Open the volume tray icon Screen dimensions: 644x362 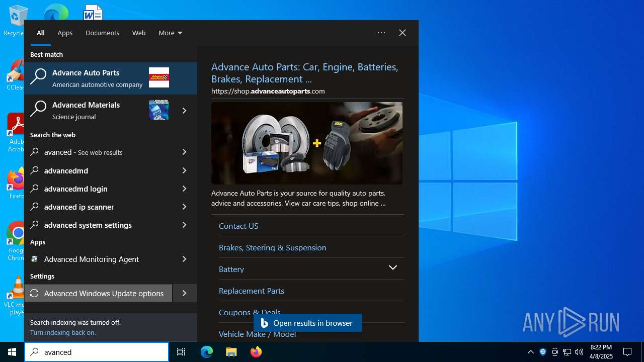tap(579, 352)
